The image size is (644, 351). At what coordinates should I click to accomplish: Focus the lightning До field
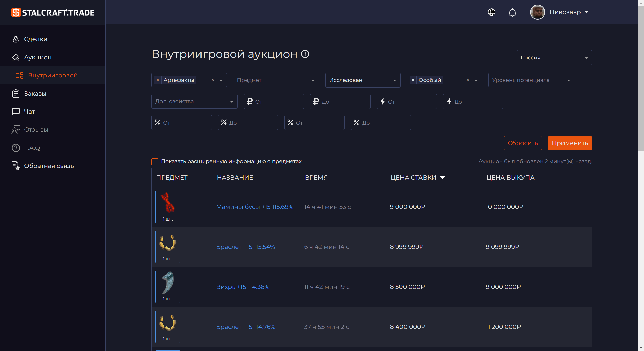coord(473,101)
